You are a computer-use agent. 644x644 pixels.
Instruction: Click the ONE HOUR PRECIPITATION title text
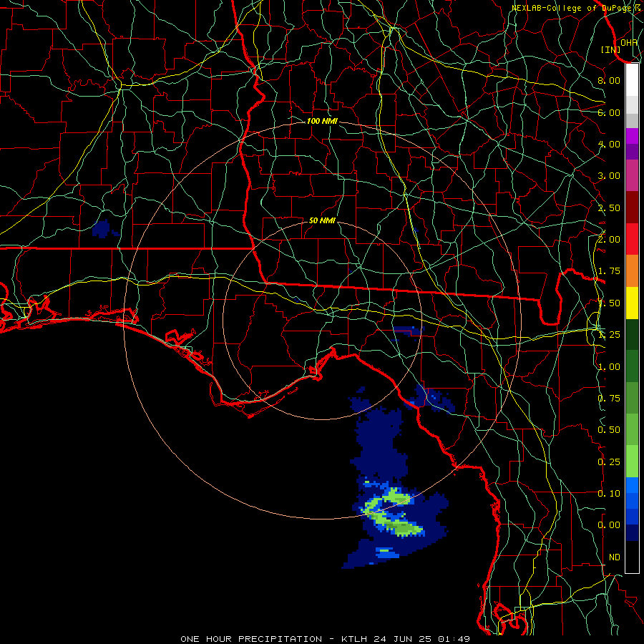pos(251,639)
